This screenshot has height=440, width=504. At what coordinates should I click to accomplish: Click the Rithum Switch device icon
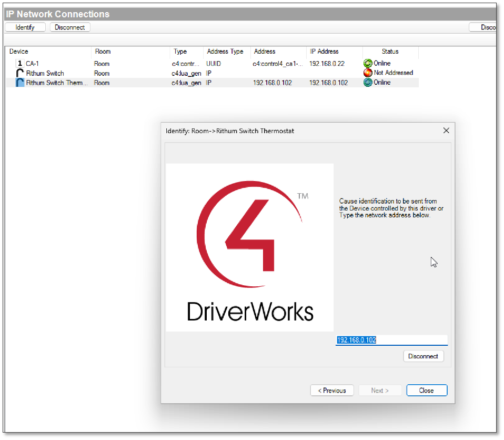(20, 73)
